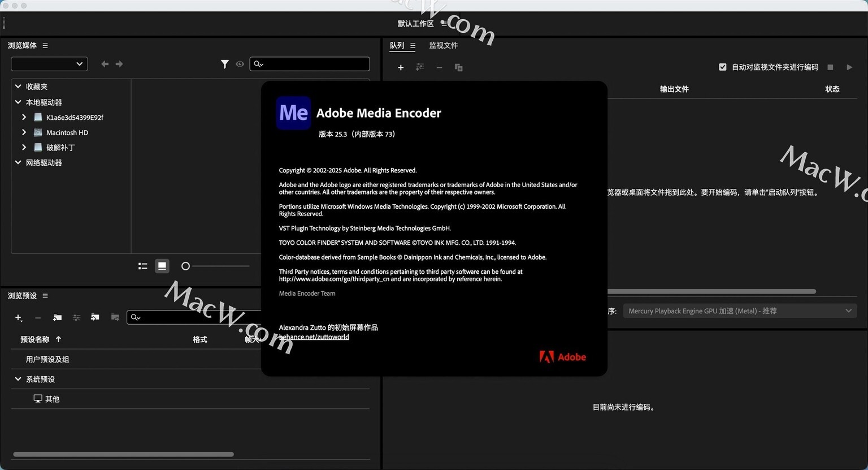Open the 浏览媒体 panel menu

(x=45, y=45)
